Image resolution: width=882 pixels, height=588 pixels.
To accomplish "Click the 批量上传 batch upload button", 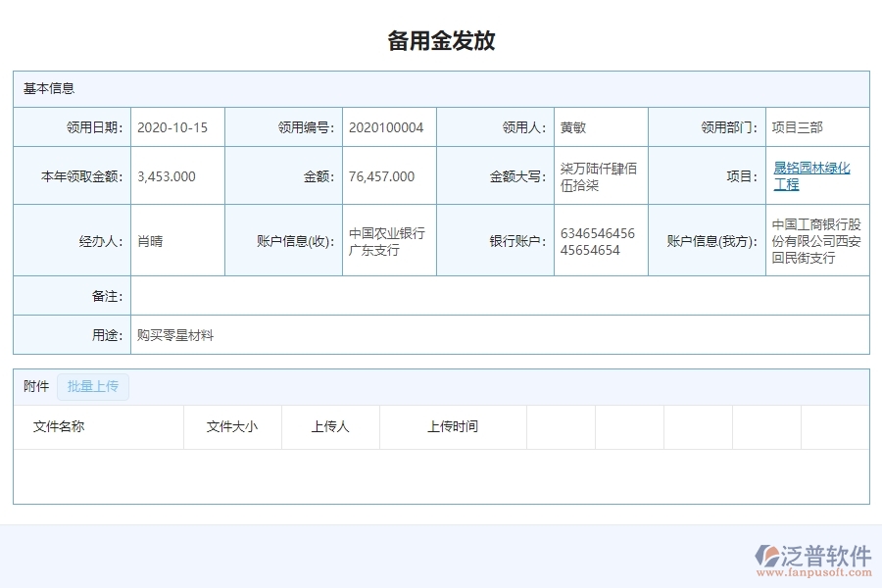I will pos(93,386).
